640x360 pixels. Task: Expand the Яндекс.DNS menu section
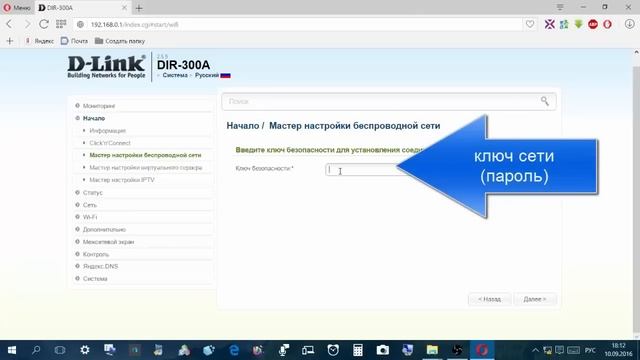pyautogui.click(x=100, y=266)
